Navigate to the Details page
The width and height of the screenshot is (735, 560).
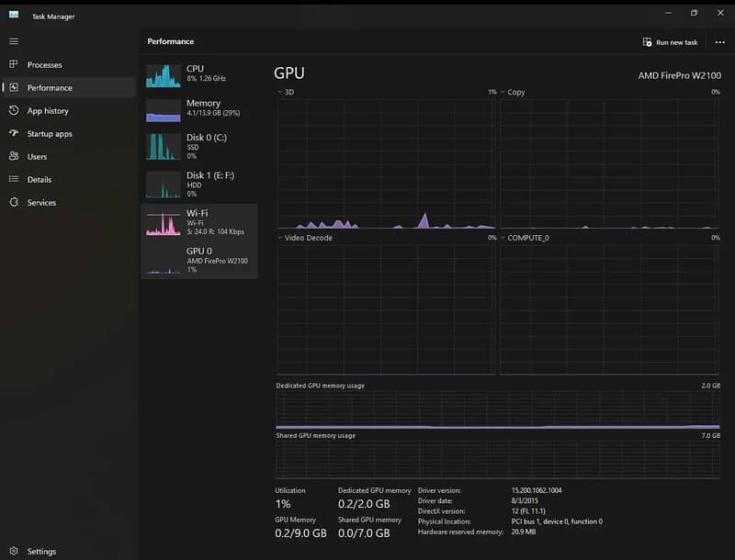[x=40, y=180]
